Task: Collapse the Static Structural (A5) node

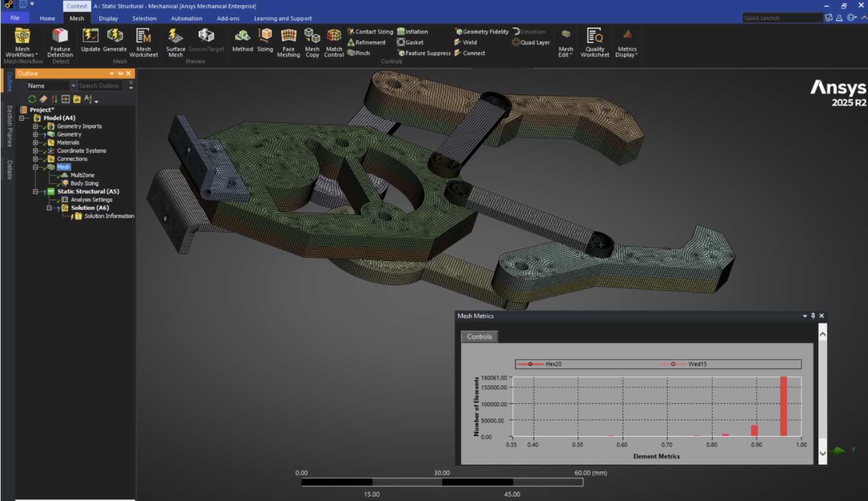Action: pos(35,192)
